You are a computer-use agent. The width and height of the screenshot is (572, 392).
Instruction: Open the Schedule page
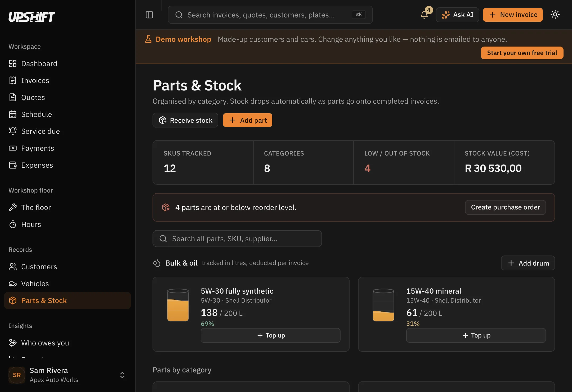68,114
